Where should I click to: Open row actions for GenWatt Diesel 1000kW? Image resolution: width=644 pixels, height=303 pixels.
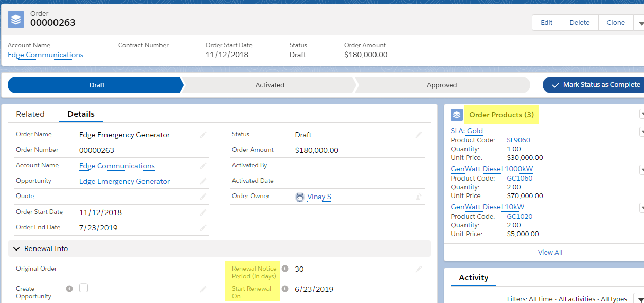click(x=641, y=170)
